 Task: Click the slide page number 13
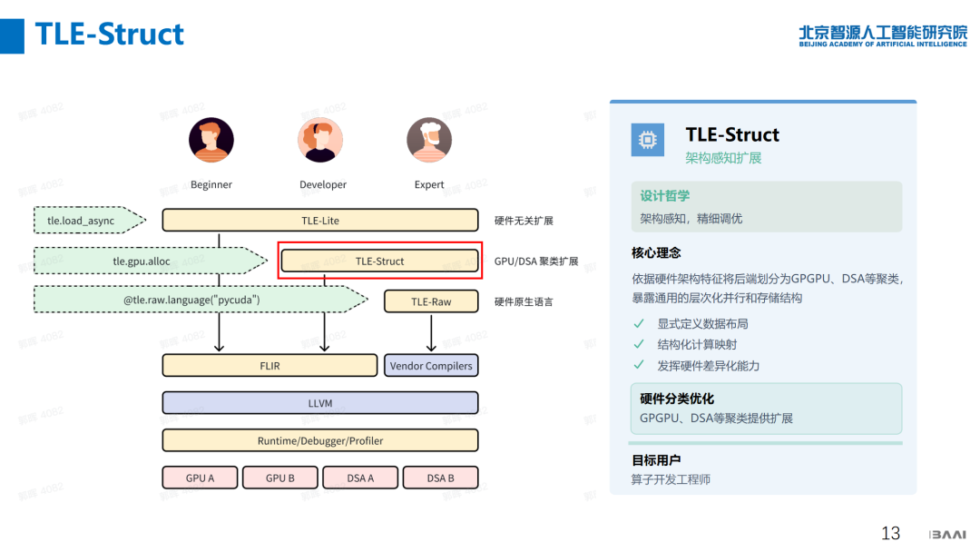[x=891, y=533]
